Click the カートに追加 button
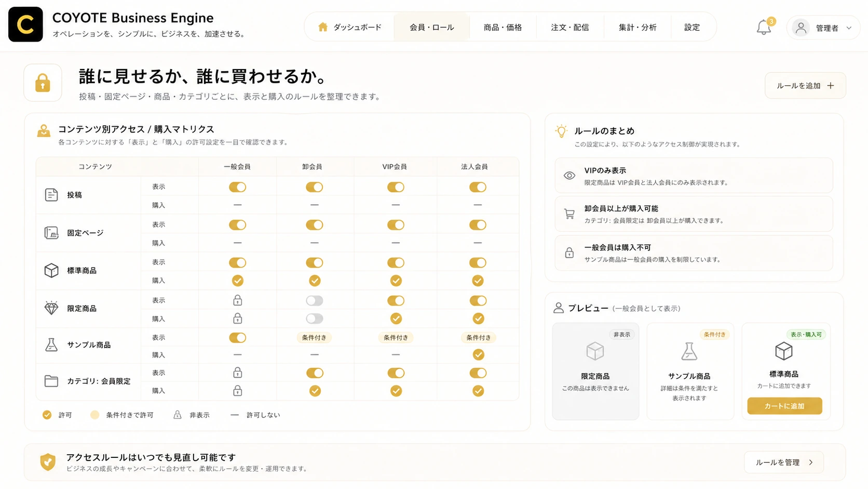Screen dimensions: 868x489 [784, 406]
